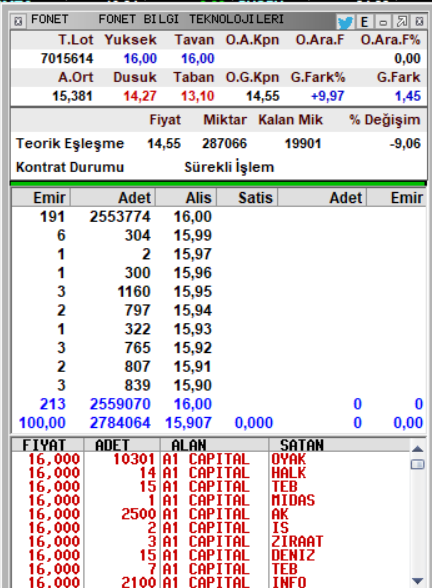Click total bid quantity 2559070

click(x=120, y=404)
